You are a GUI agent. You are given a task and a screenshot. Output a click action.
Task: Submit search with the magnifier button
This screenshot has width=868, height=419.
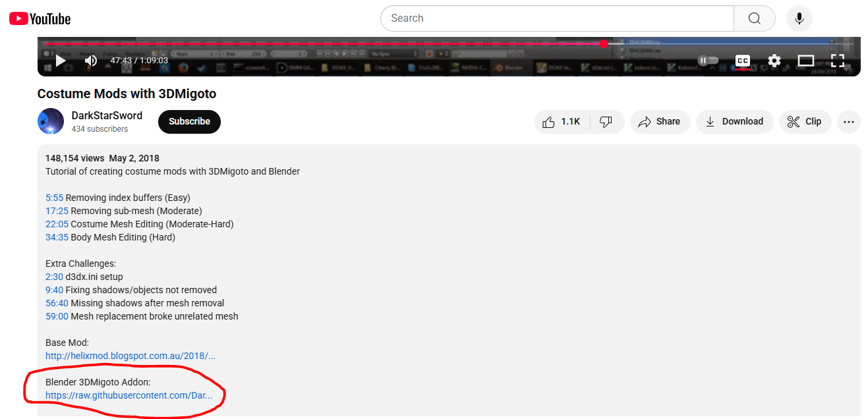point(755,18)
